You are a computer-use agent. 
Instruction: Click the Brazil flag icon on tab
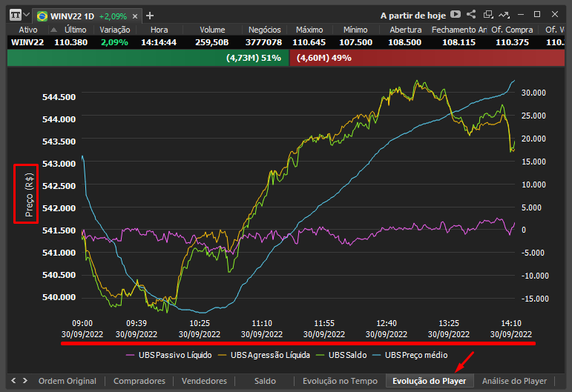[42, 16]
